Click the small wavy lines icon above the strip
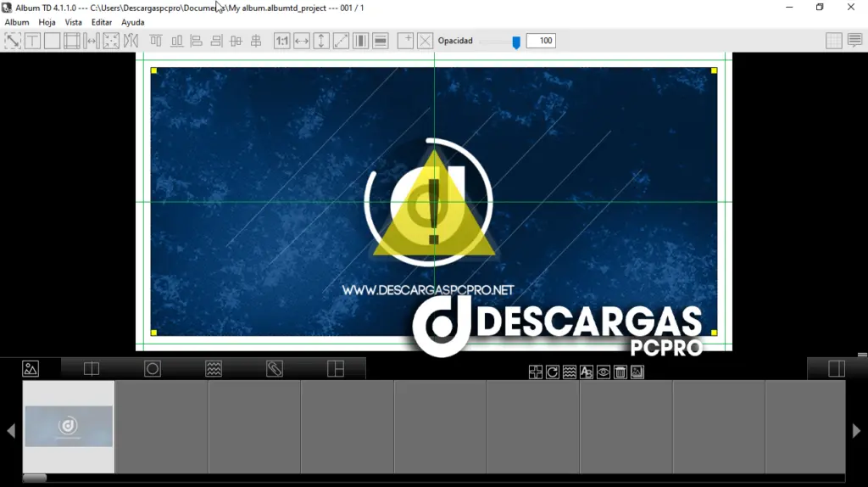868x487 pixels. [x=570, y=372]
